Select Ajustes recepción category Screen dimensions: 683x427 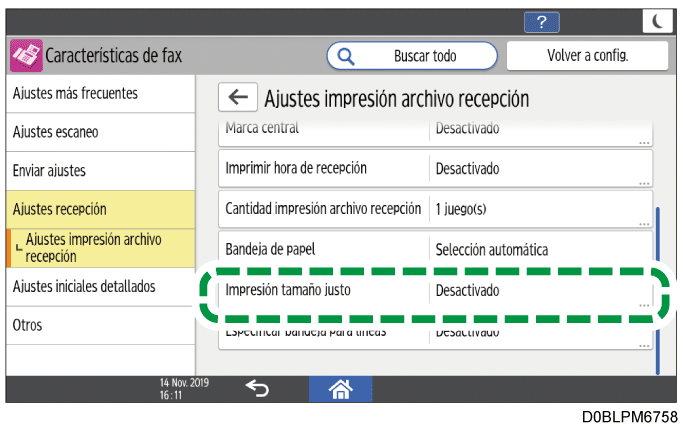100,209
